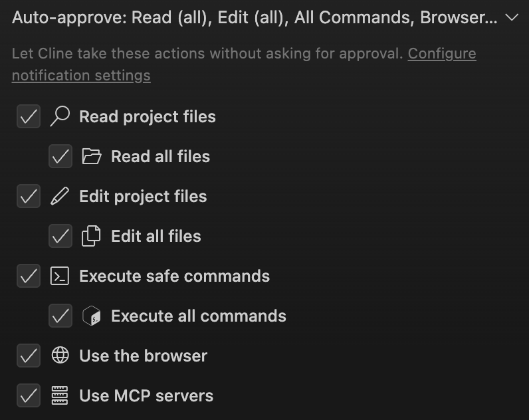Screen dimensions: 529x420
Task: Click the Use MCP servers label
Action: coord(146,396)
